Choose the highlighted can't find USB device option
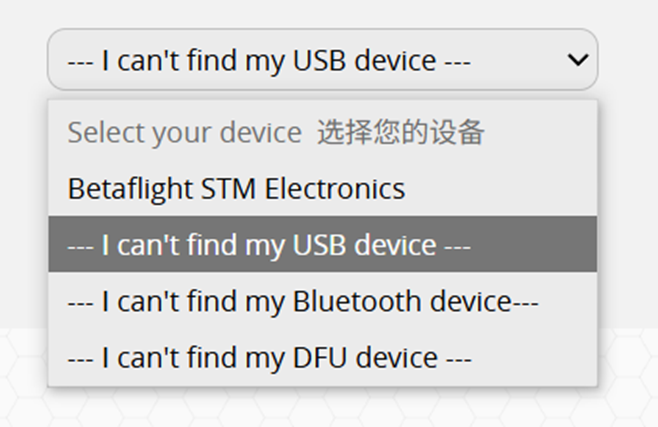The image size is (658, 427). point(322,244)
